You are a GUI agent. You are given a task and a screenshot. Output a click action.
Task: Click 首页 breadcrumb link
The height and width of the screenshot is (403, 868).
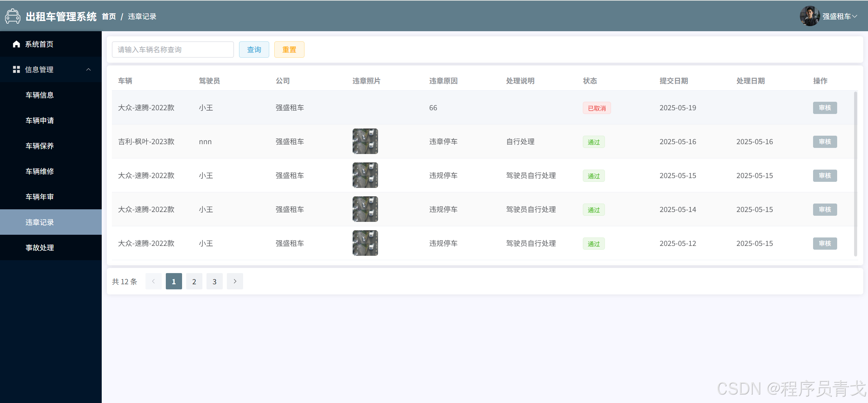(109, 16)
